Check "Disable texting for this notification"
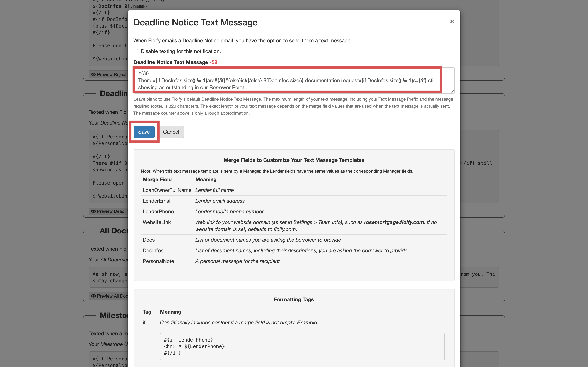588x367 pixels. click(x=136, y=51)
